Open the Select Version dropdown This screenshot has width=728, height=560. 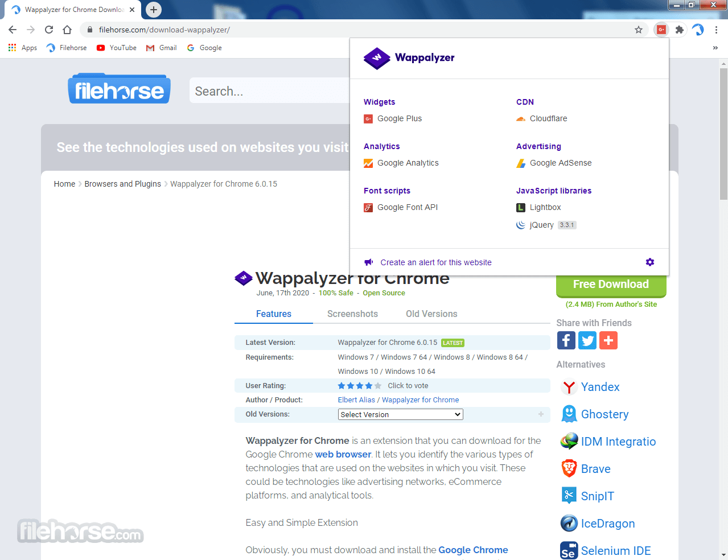point(400,414)
